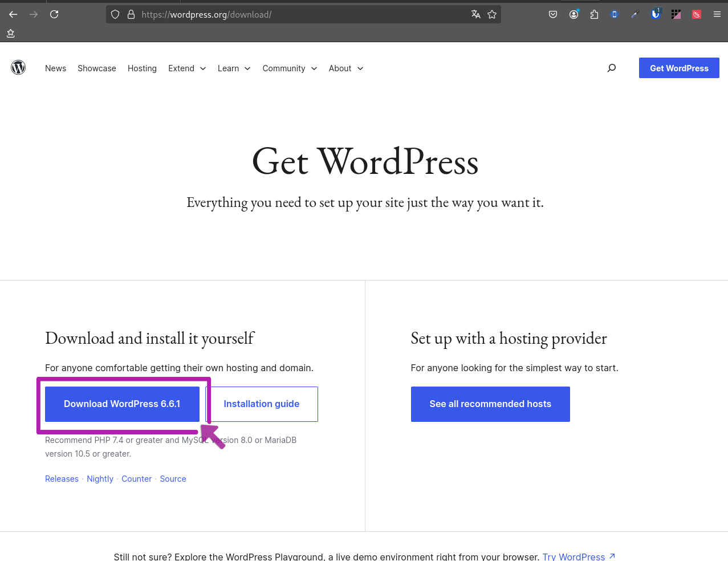Open the Counter link
The height and width of the screenshot is (561, 728).
136,479
